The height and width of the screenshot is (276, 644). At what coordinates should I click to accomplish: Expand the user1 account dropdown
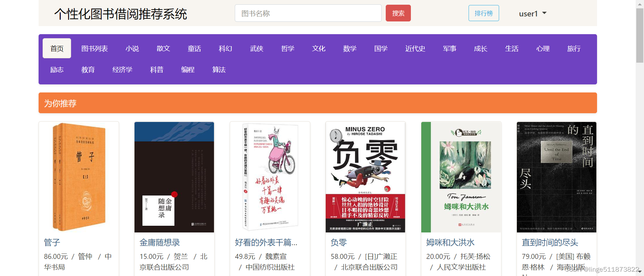point(533,14)
